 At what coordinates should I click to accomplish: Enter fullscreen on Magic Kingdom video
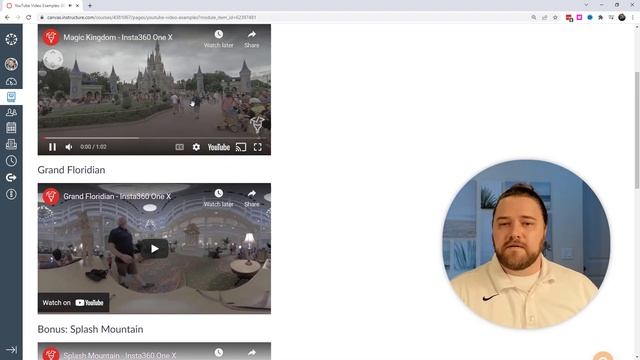point(258,147)
